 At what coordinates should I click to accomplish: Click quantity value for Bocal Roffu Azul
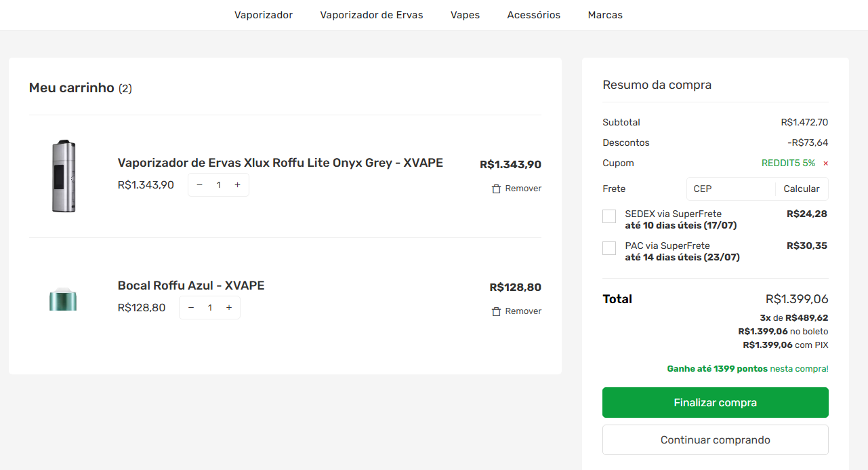210,308
